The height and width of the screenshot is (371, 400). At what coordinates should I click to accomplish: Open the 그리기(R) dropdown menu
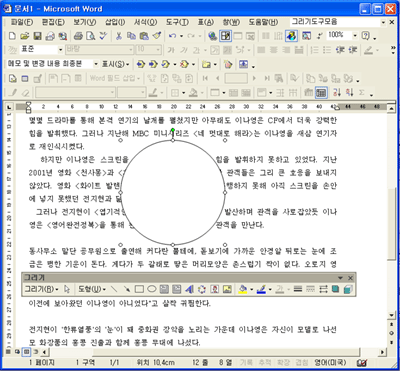coord(41,289)
